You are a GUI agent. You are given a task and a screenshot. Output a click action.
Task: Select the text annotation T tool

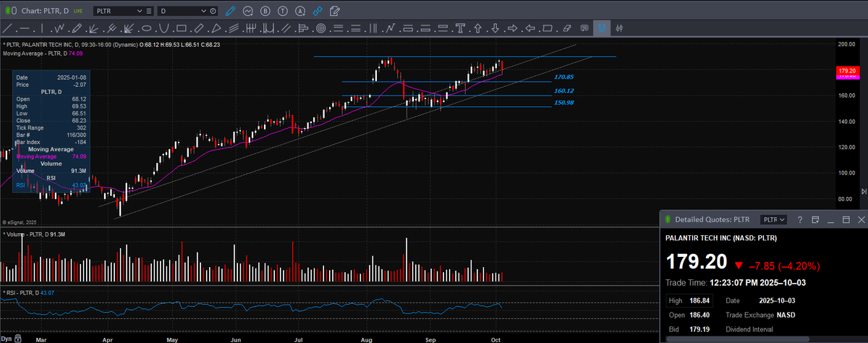460,28
